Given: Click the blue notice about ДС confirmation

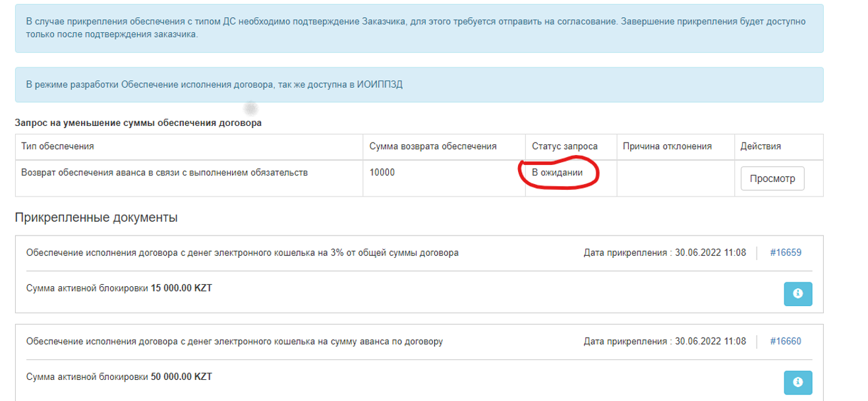Looking at the screenshot, I should (415, 28).
